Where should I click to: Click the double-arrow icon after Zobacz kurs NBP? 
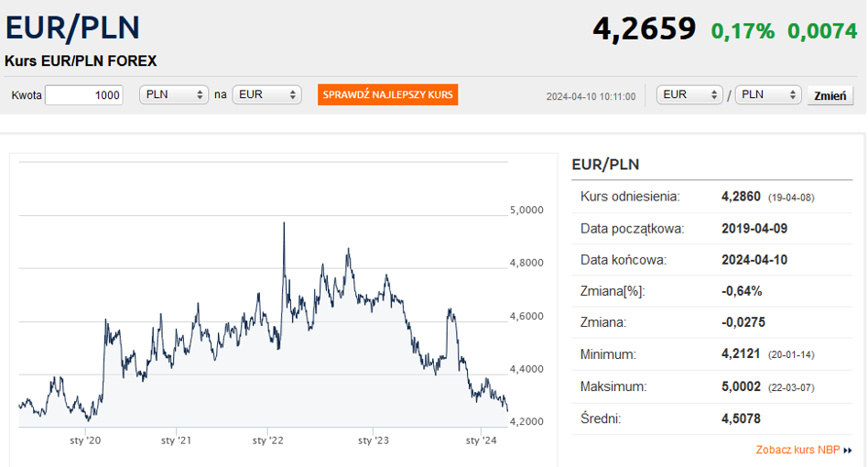coord(848,451)
